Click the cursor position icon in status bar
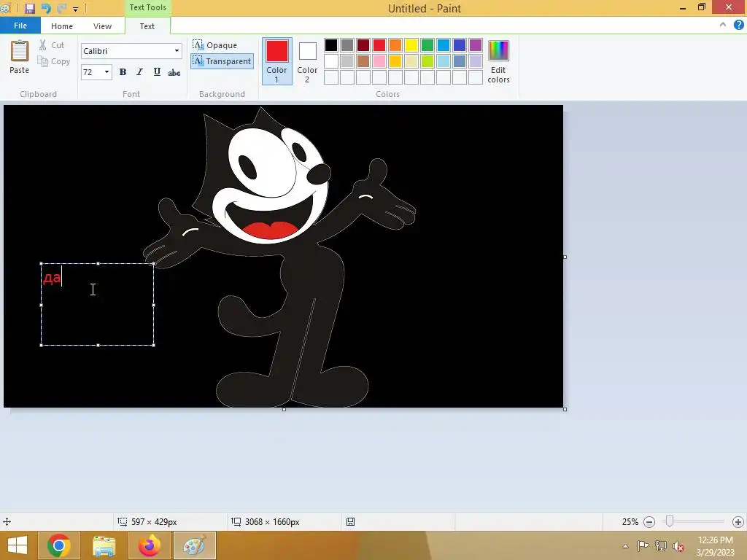747x560 pixels. click(x=7, y=522)
